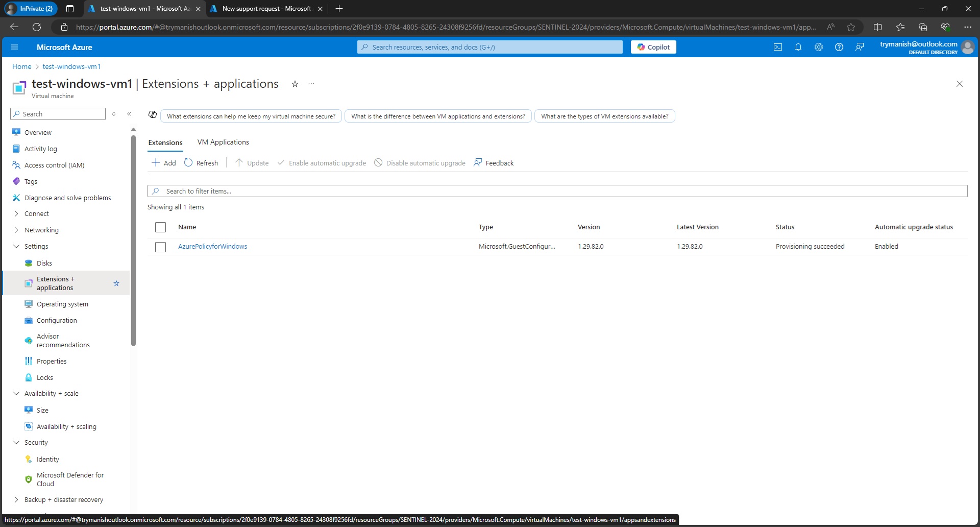Open the browser favorites list icon
The height and width of the screenshot is (527, 980).
[900, 27]
